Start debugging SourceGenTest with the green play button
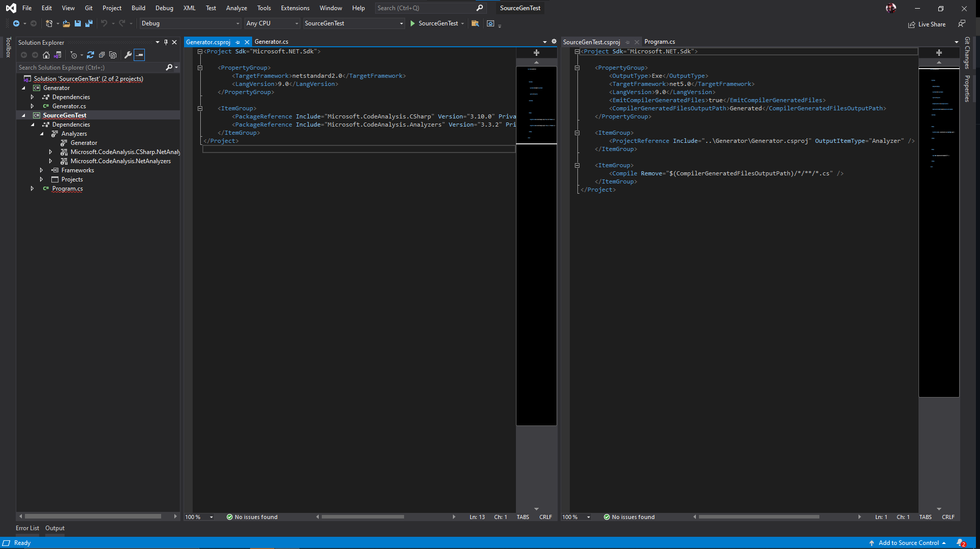The image size is (980, 549). tap(412, 23)
